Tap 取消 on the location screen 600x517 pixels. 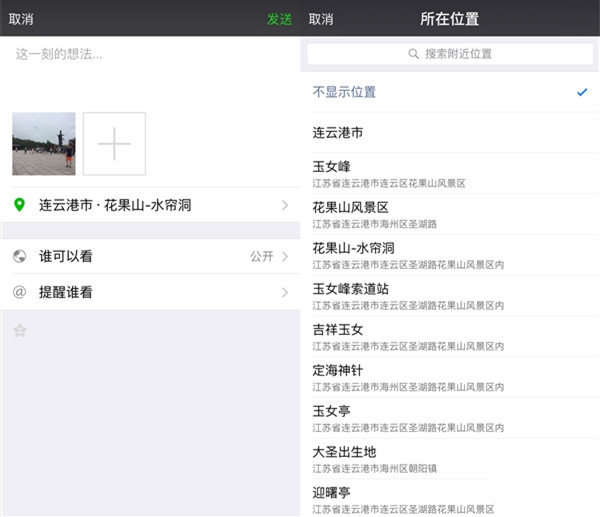click(x=321, y=18)
